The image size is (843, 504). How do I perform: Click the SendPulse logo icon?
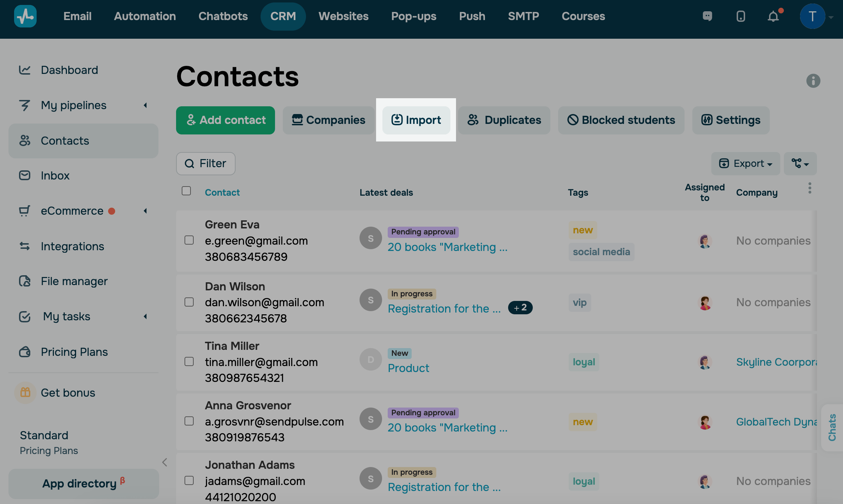pyautogui.click(x=25, y=16)
